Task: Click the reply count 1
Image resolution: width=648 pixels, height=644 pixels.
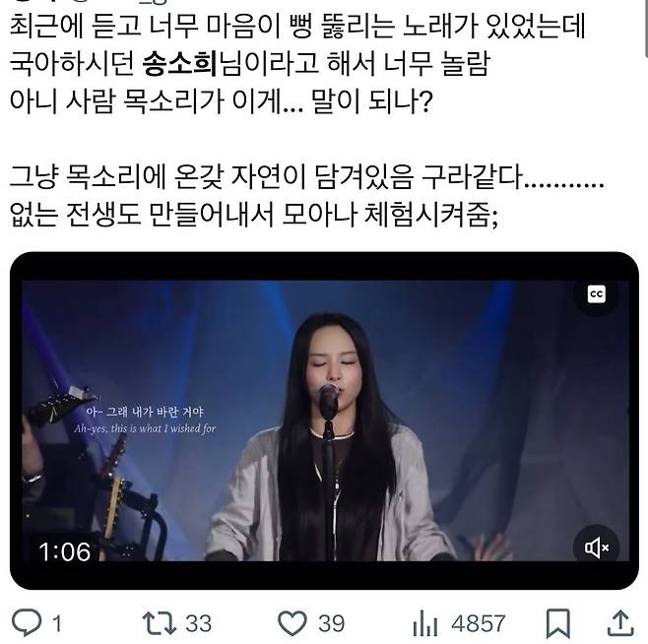Action: point(57,623)
